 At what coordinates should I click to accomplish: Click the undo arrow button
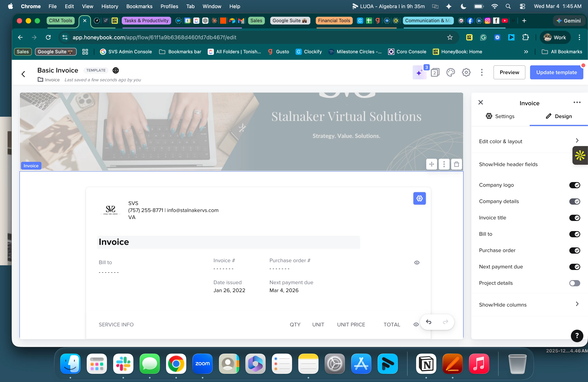click(429, 322)
